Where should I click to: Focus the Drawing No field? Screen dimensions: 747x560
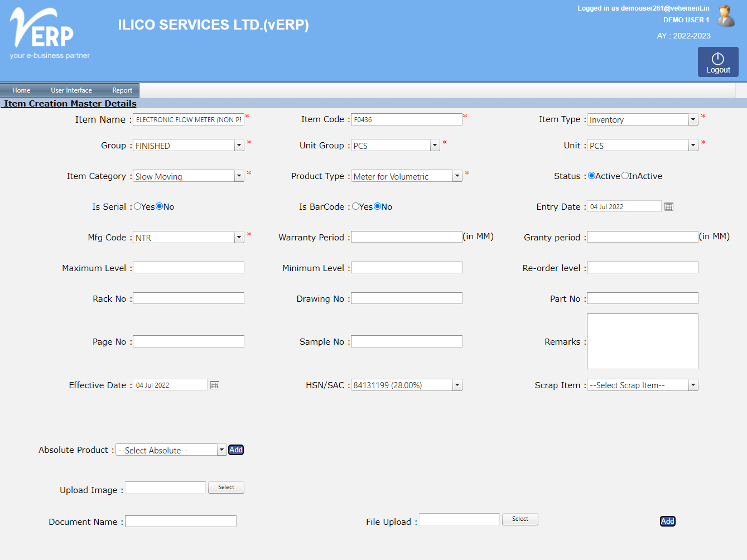[407, 298]
